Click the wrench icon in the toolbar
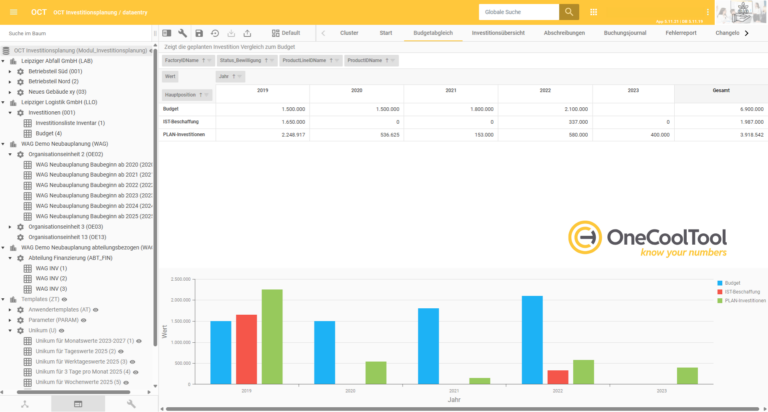This screenshot has width=768, height=412. 182,33
